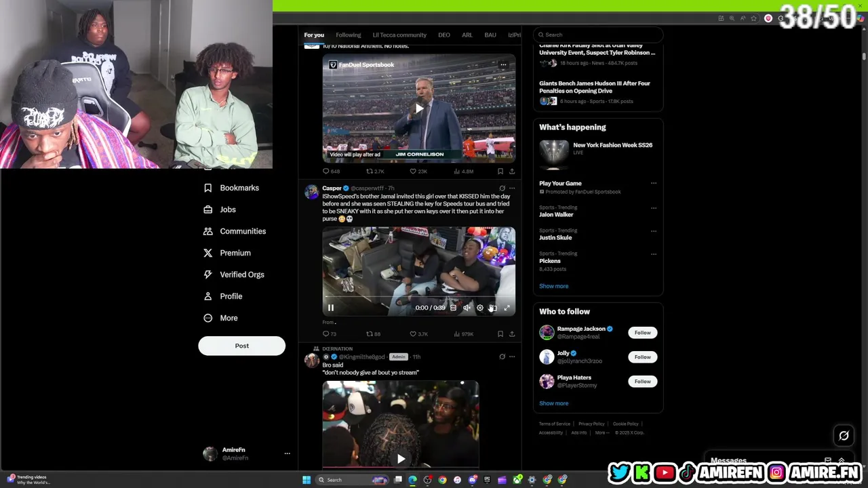This screenshot has width=868, height=488.
Task: View your Profile page
Action: (223, 296)
